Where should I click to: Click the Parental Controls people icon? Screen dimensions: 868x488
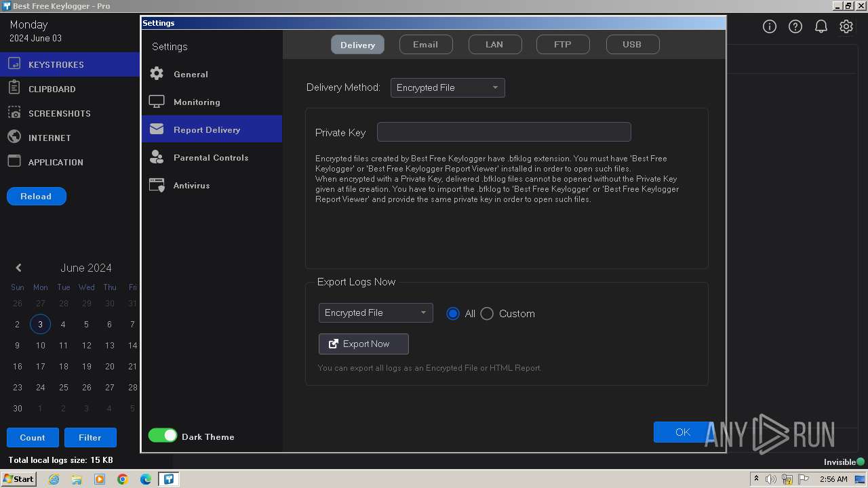point(157,157)
